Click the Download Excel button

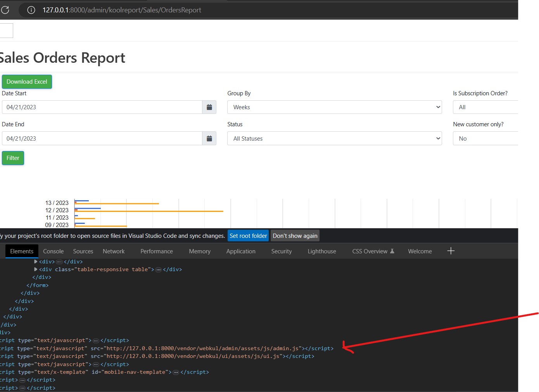[x=27, y=81]
